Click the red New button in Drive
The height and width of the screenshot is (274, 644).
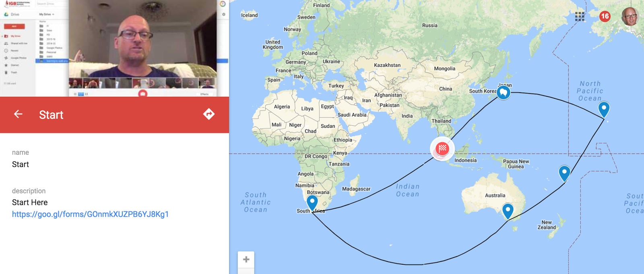[x=14, y=26]
